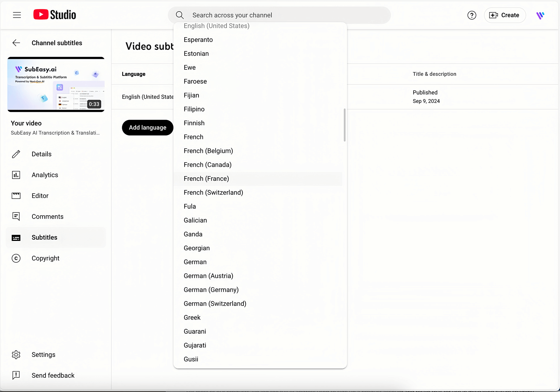The image size is (560, 392).
Task: Click the Title & description column header
Action: coord(434,74)
